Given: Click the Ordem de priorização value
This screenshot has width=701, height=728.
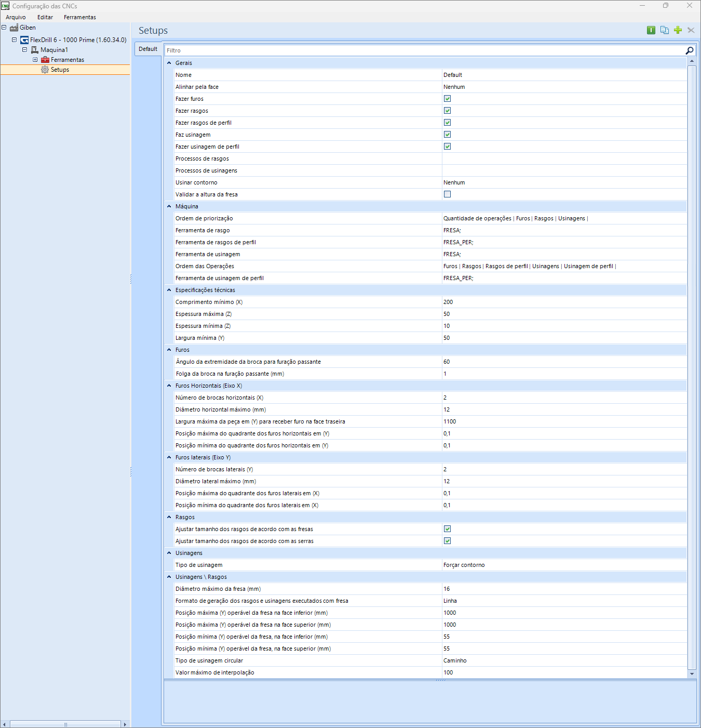Looking at the screenshot, I should click(x=564, y=218).
